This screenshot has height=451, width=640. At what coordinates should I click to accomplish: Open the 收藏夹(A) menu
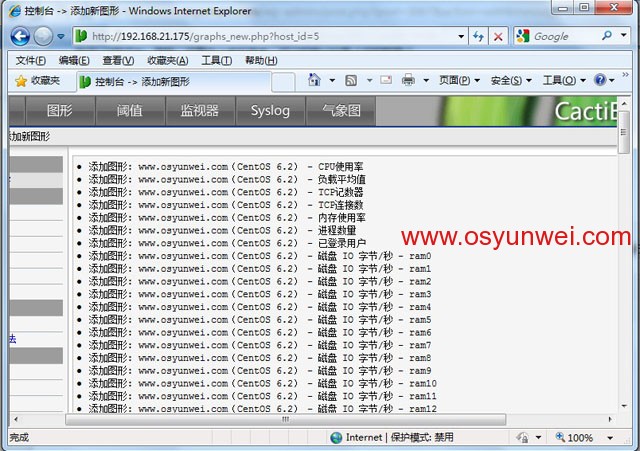point(168,61)
